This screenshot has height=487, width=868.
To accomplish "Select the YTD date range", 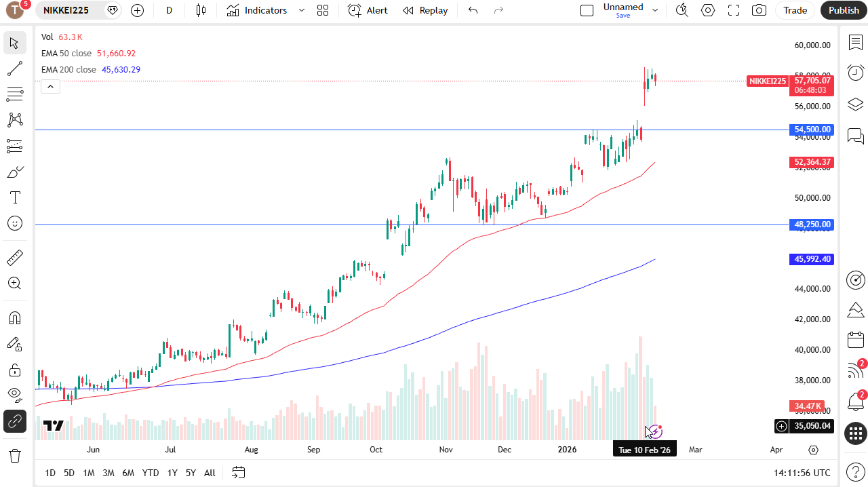I will tap(151, 473).
